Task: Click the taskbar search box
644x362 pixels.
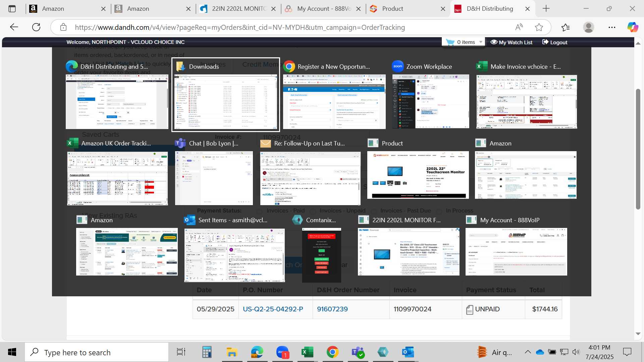Action: [97, 352]
